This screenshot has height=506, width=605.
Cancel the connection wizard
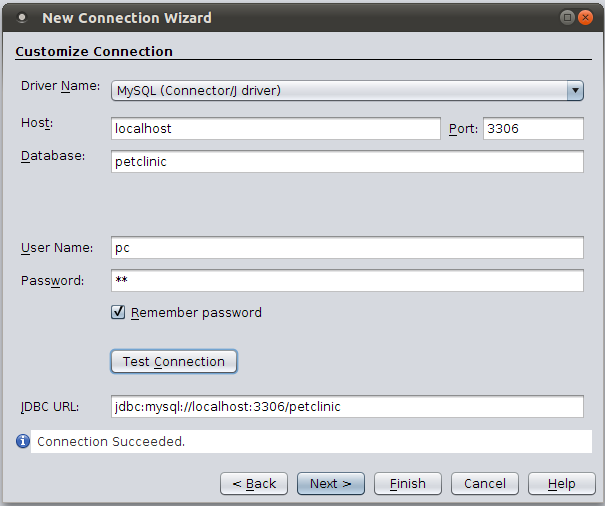pyautogui.click(x=485, y=484)
